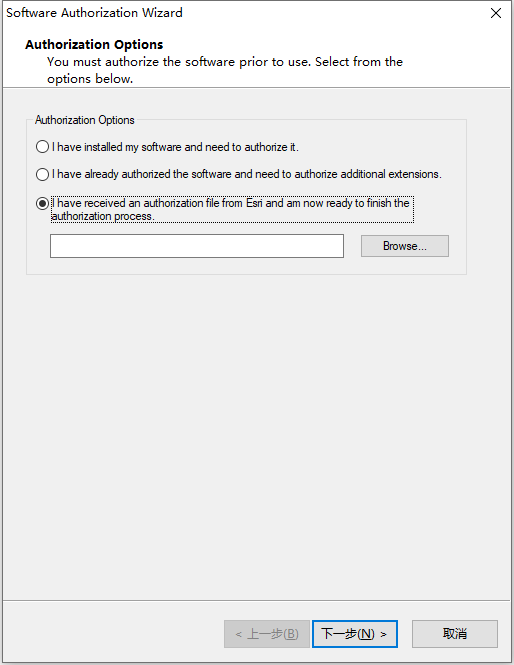Click the 'already authorized the software' option text

(x=246, y=174)
